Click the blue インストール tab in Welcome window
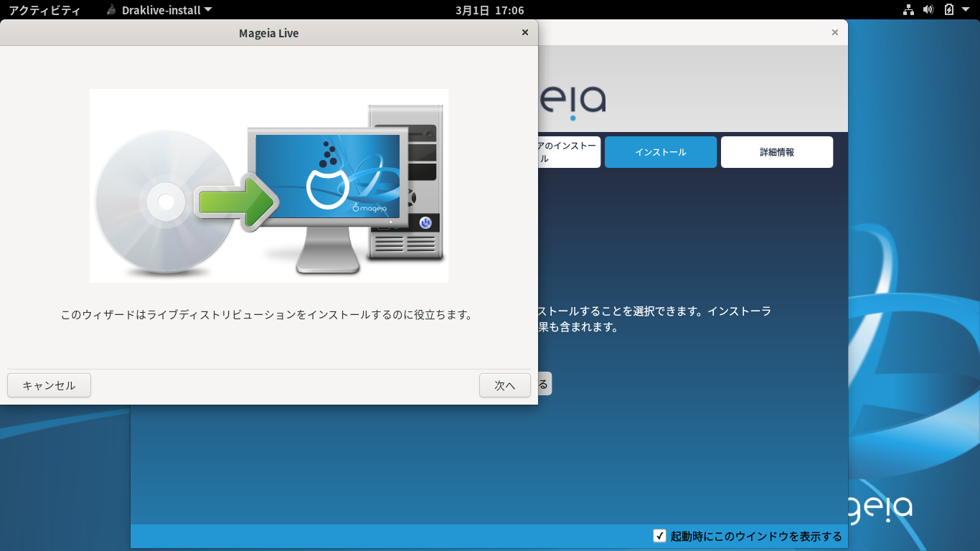The width and height of the screenshot is (980, 551). pyautogui.click(x=660, y=152)
